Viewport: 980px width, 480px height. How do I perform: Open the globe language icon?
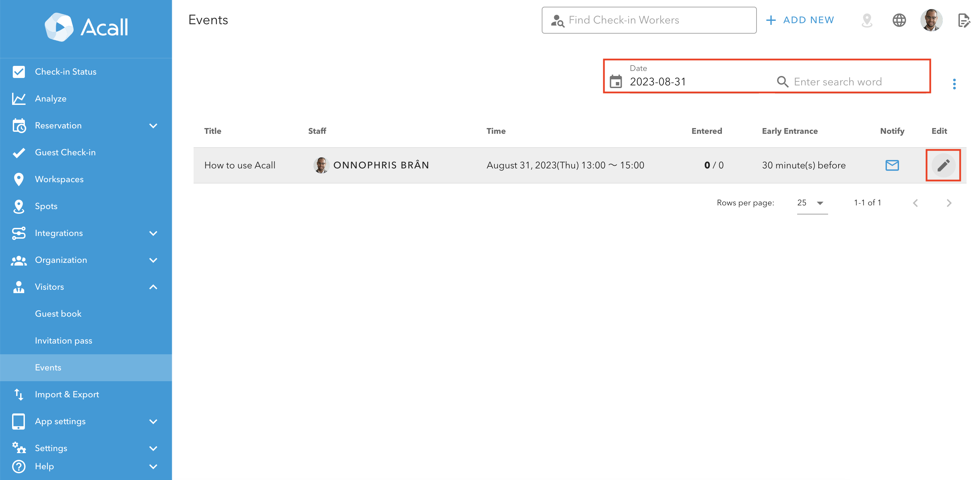tap(899, 20)
